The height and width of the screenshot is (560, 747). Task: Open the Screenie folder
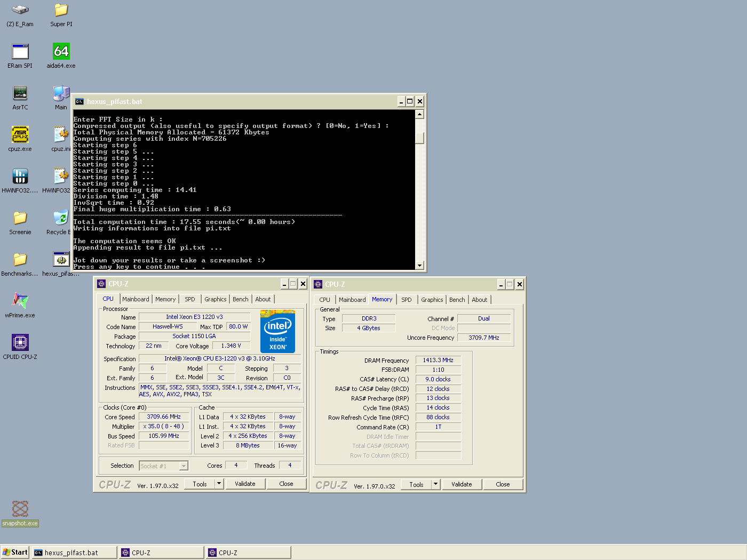pyautogui.click(x=20, y=218)
